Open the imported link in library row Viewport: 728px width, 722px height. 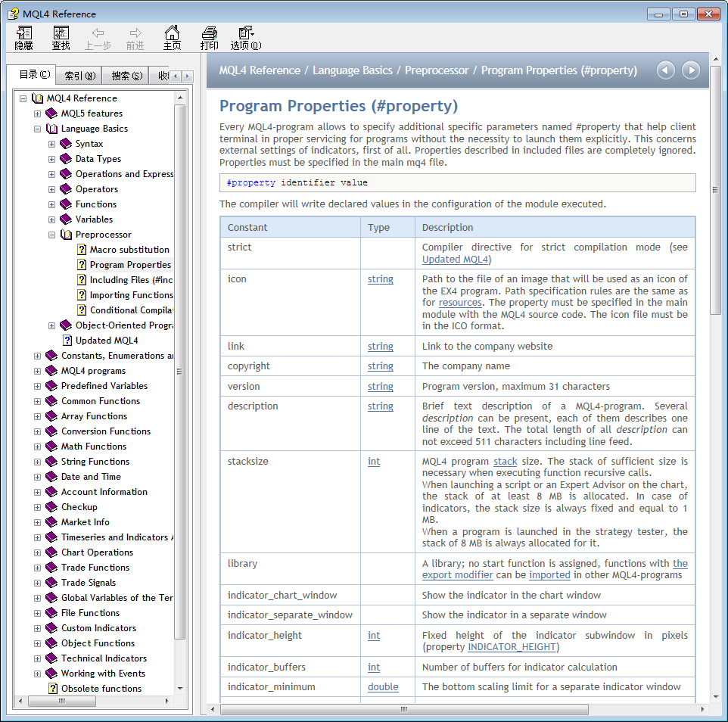click(x=549, y=575)
